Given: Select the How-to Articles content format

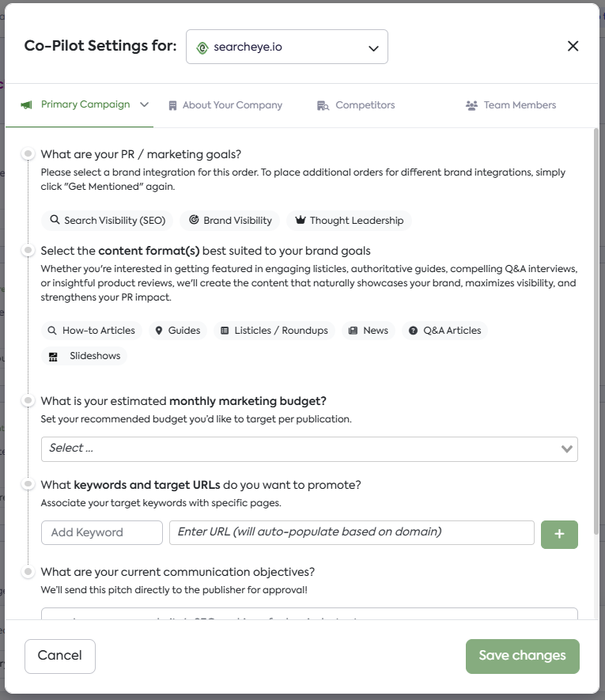Looking at the screenshot, I should coord(92,331).
